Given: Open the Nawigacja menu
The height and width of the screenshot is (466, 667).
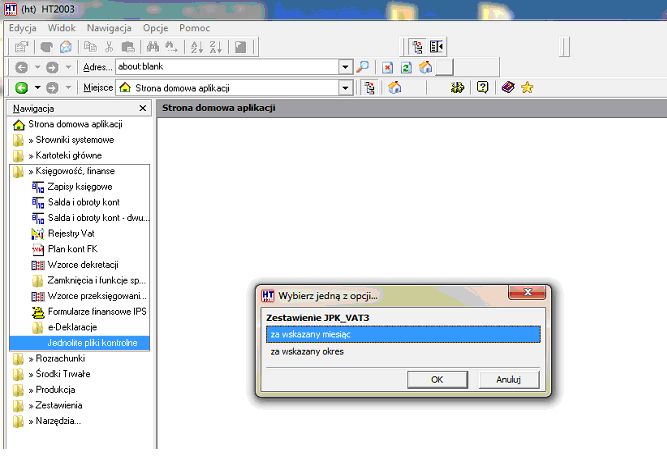Looking at the screenshot, I should point(109,28).
